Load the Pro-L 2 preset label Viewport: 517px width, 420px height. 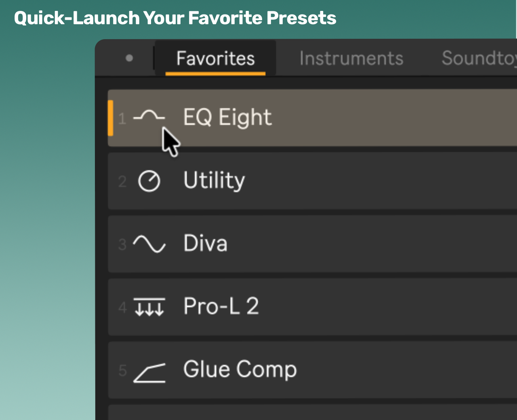tap(221, 306)
